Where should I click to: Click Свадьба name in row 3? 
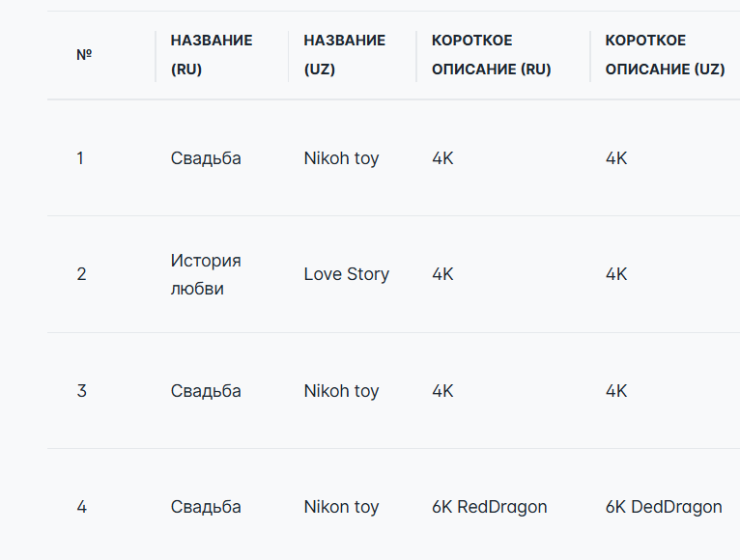click(206, 391)
